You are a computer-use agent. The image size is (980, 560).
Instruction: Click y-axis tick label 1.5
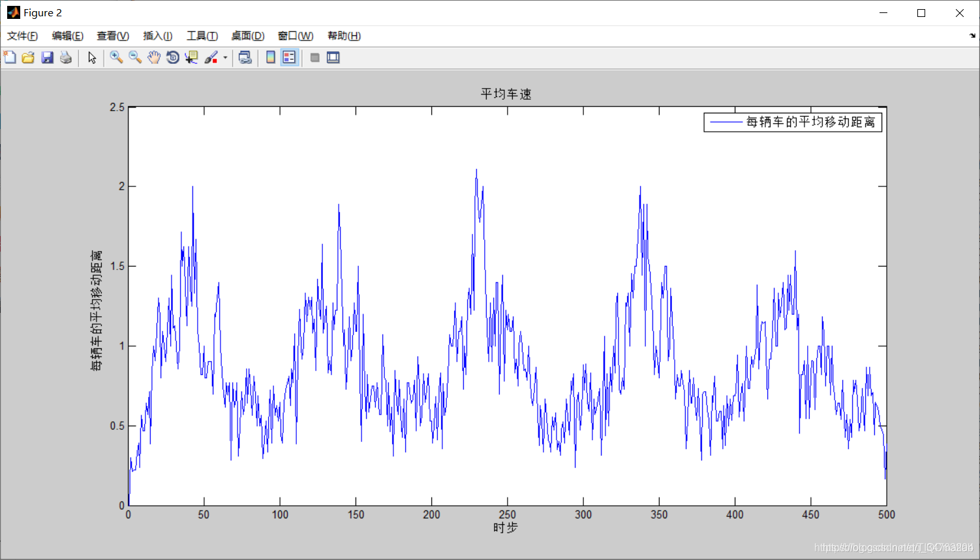click(117, 266)
